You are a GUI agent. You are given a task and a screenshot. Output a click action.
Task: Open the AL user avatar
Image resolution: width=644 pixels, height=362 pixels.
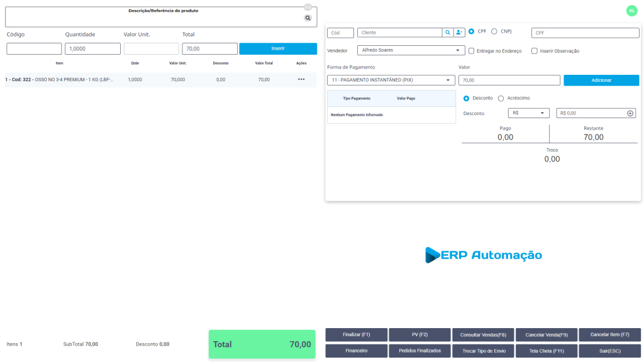point(631,11)
